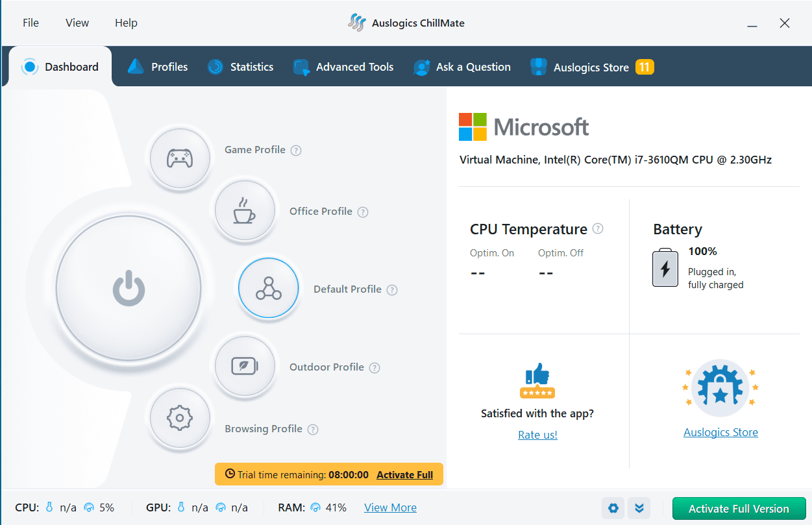Open the Ask a Question tab
The height and width of the screenshot is (525, 812).
point(462,66)
